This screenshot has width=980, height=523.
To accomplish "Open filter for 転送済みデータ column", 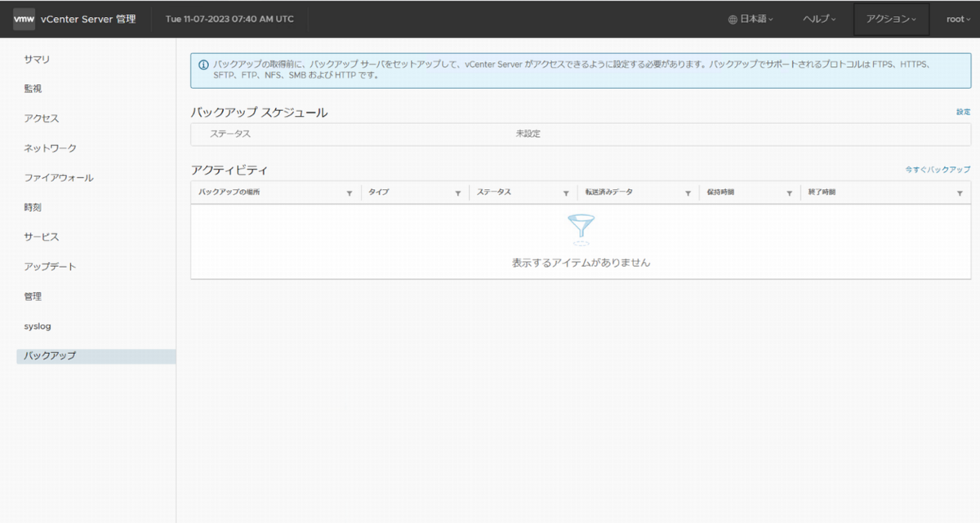I will [x=688, y=193].
